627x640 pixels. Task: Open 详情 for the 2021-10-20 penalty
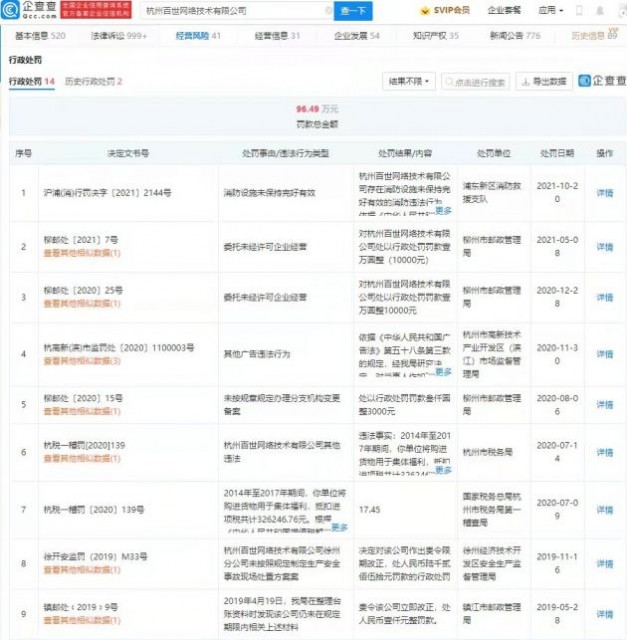604,192
